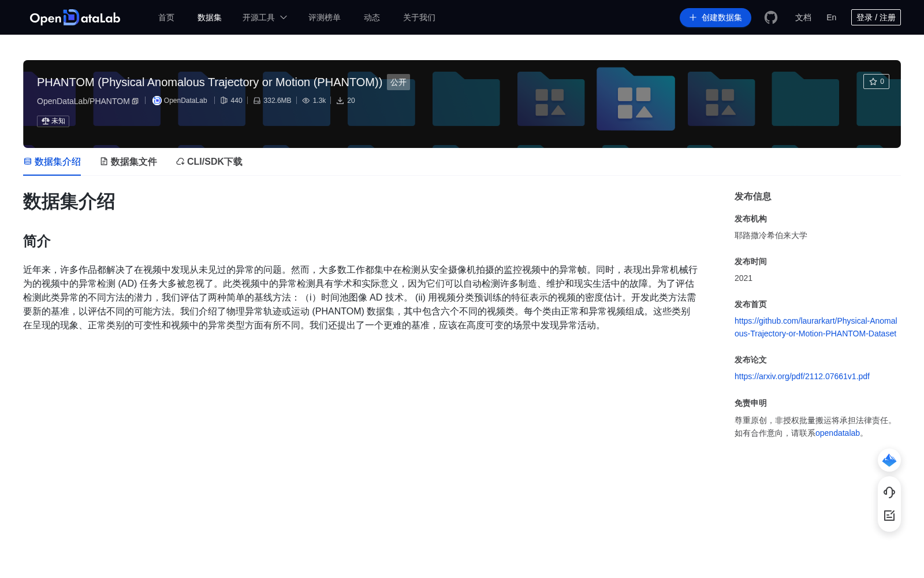Click the dataset size 332.6MB icon

pos(257,101)
